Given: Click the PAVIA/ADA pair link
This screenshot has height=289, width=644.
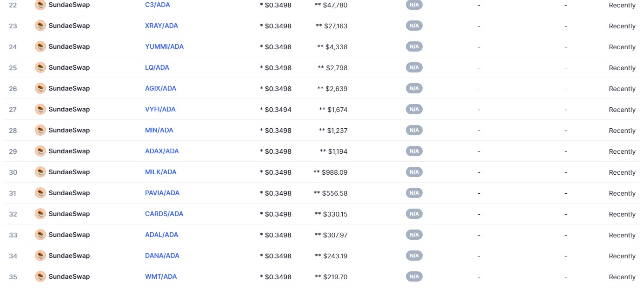Looking at the screenshot, I should point(162,193).
